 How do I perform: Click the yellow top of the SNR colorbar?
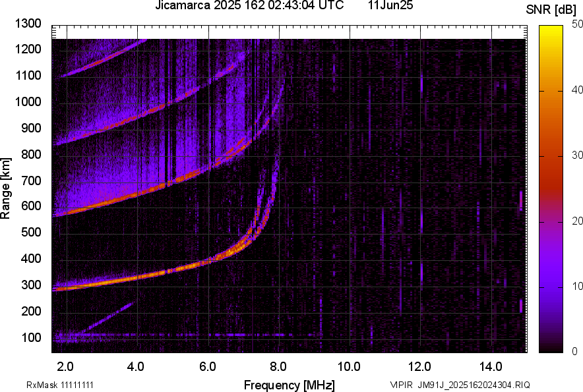551,30
